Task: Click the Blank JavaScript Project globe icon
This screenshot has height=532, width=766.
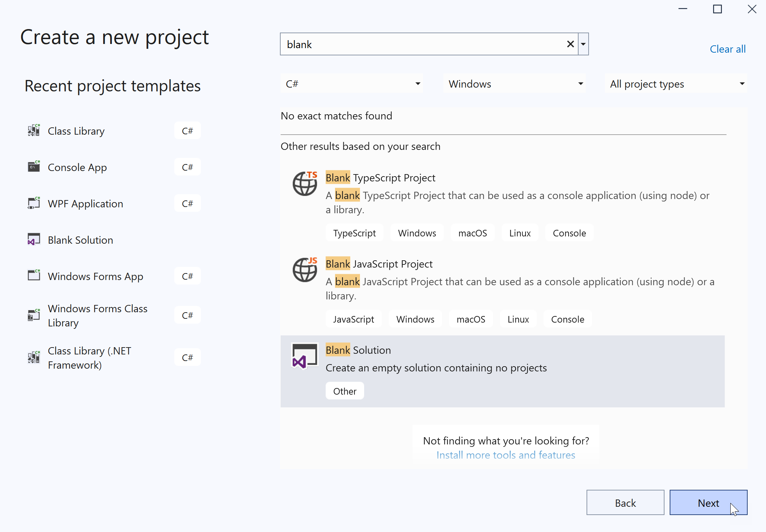Action: click(305, 270)
